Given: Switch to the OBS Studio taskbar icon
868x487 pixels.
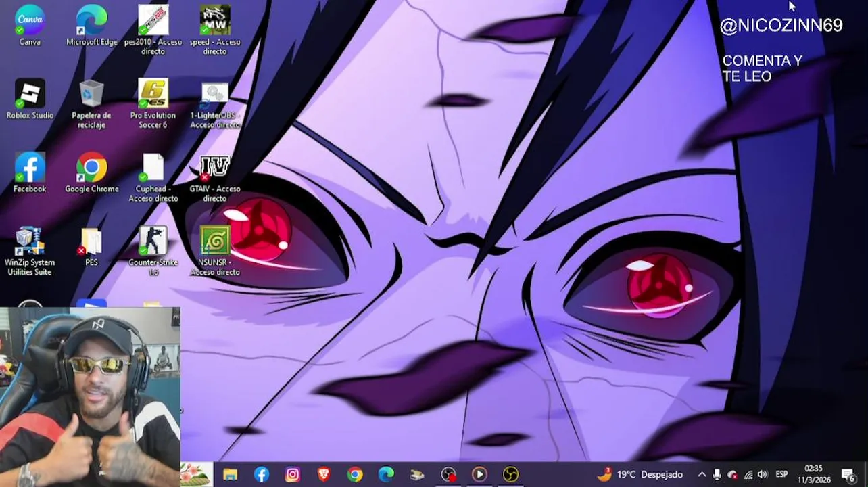Looking at the screenshot, I should click(510, 474).
